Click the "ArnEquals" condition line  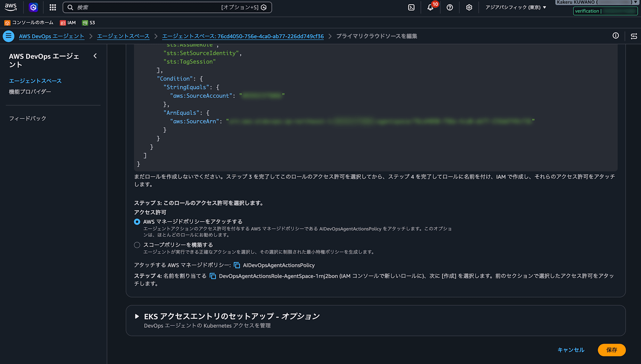186,113
